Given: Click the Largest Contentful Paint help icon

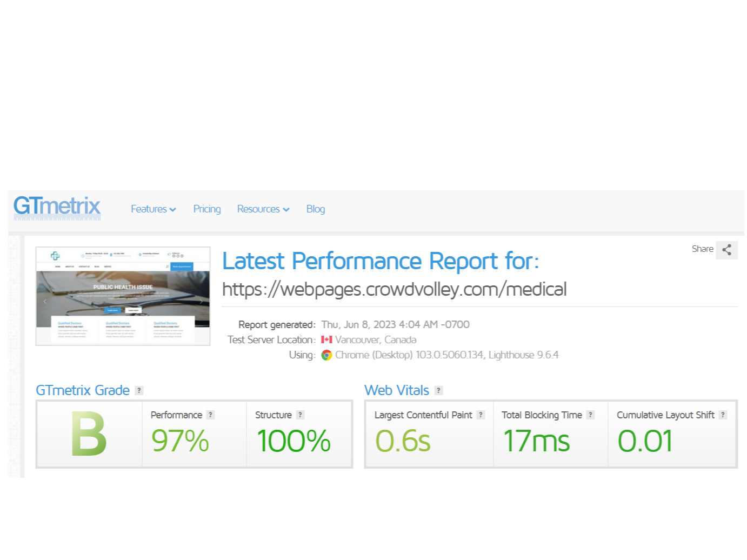Looking at the screenshot, I should coord(481,415).
